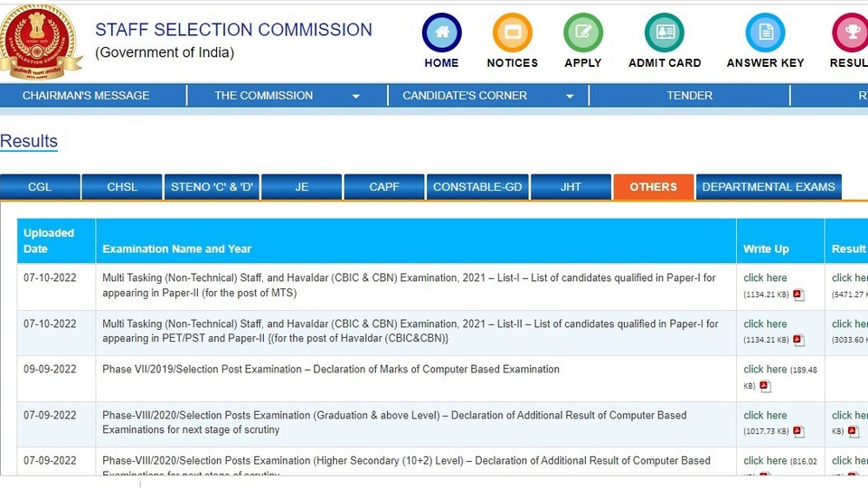Click Write Up 'click here' for Graduation Level row
Image resolution: width=868 pixels, height=488 pixels.
coord(765,415)
